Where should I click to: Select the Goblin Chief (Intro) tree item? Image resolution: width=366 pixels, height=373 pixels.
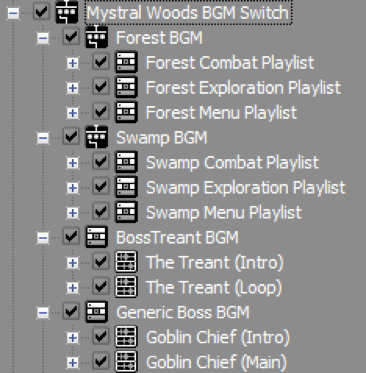218,337
